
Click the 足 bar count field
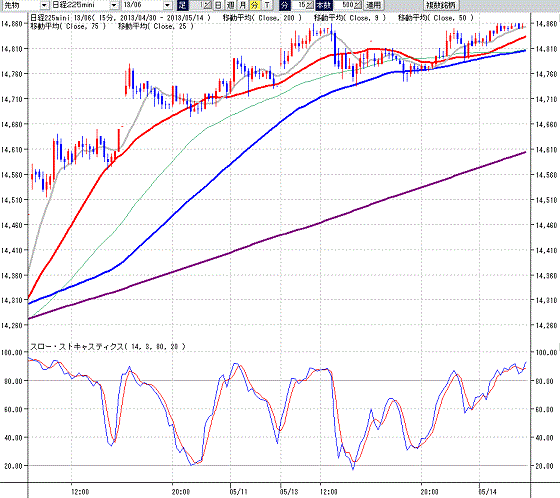coord(197,5)
